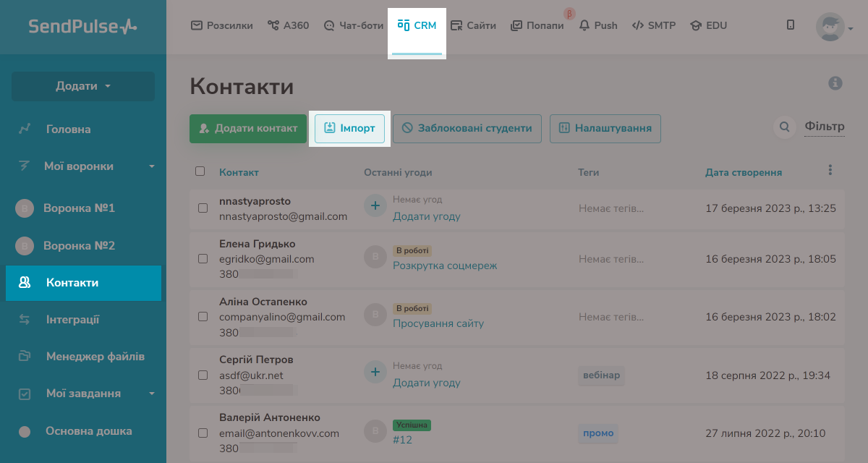Click the вебінар tag
Viewport: 868px width, 463px height.
(x=601, y=375)
